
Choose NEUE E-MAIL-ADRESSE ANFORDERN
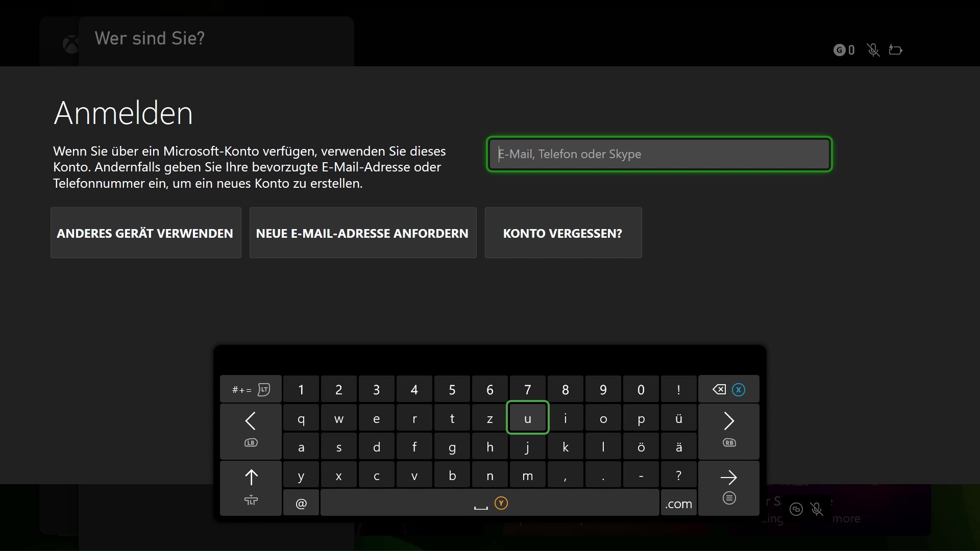click(x=363, y=233)
